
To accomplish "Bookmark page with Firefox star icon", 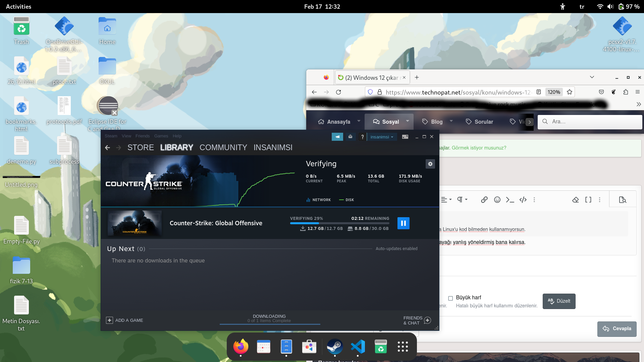I will click(570, 92).
